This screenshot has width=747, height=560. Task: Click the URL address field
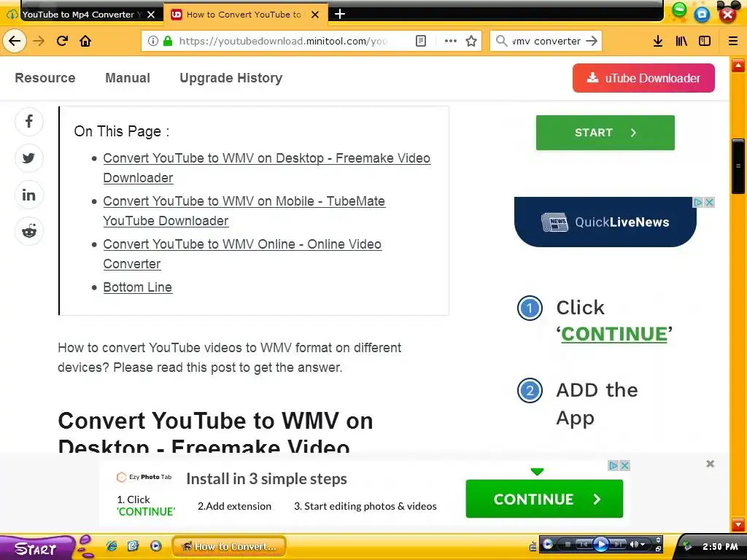click(x=284, y=41)
